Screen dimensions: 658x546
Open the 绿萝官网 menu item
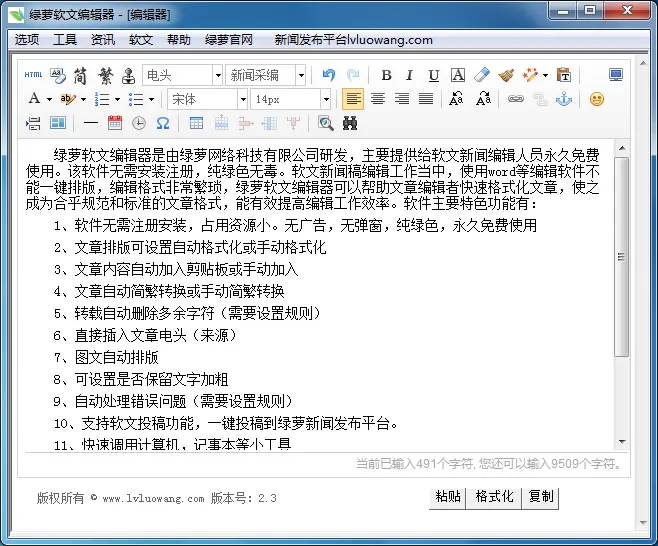point(229,40)
